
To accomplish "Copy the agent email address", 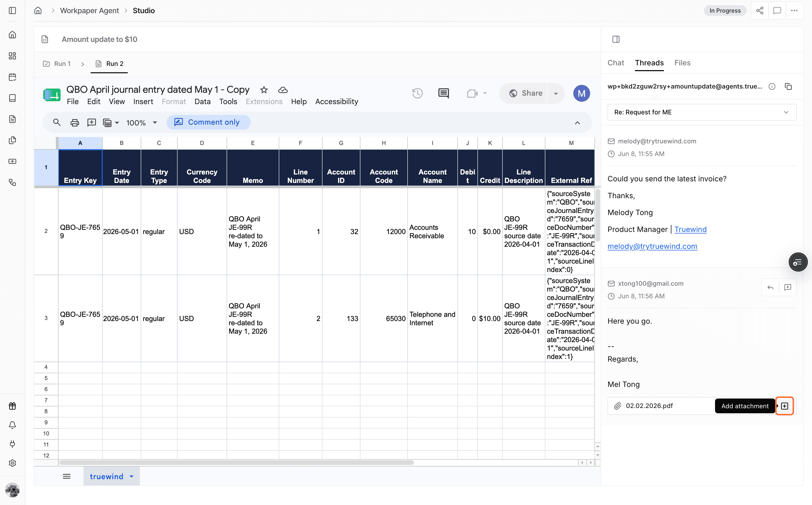I will 788,86.
